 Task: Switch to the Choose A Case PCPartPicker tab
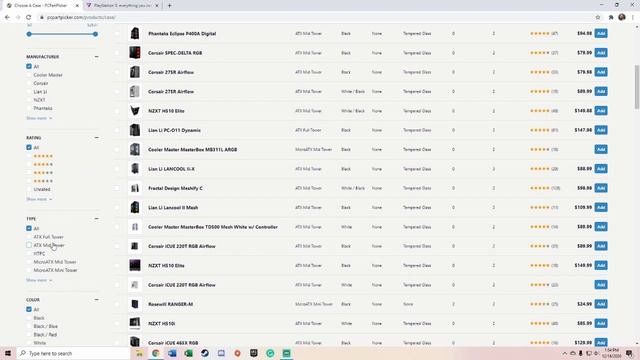coord(41,6)
